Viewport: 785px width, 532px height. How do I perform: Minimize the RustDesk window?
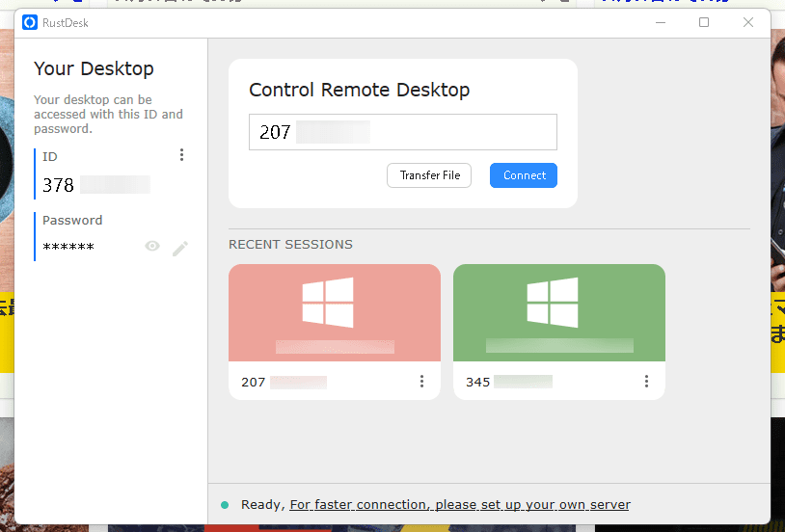coord(661,22)
